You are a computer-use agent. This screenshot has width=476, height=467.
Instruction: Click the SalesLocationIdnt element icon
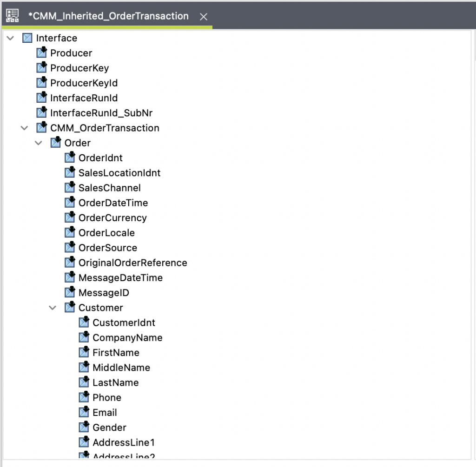pos(70,172)
